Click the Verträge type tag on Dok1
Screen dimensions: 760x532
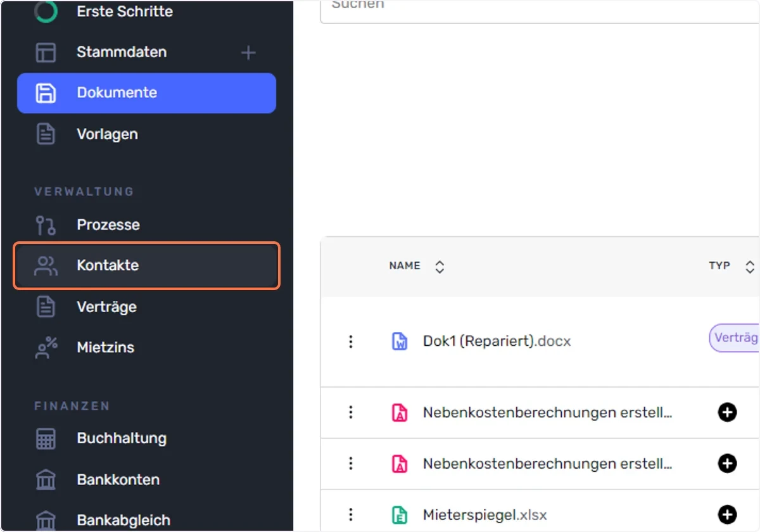click(x=734, y=338)
